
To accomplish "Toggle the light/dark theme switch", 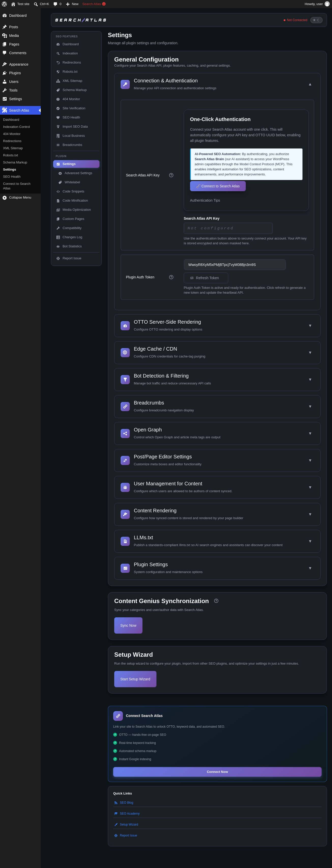I will [316, 20].
